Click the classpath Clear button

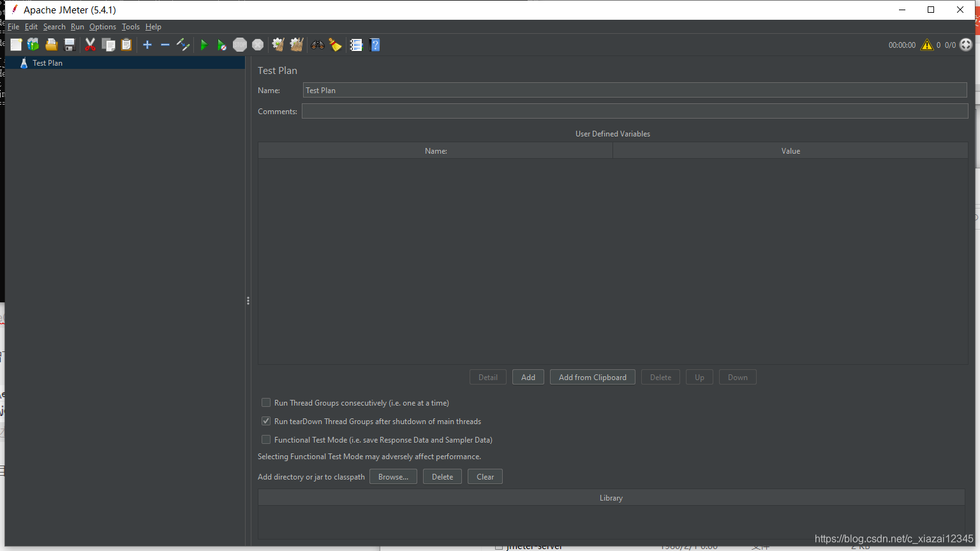pyautogui.click(x=485, y=476)
